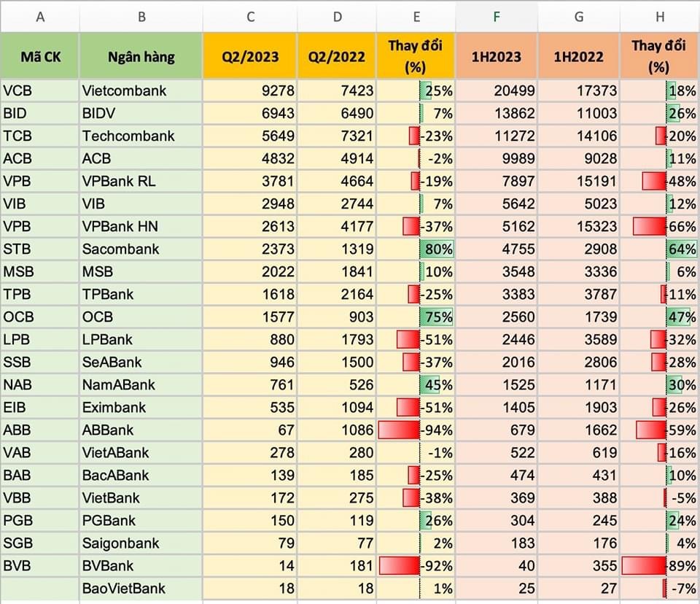This screenshot has height=604, width=700.
Task: Click ABBank's -94% change cell
Action: (416, 430)
